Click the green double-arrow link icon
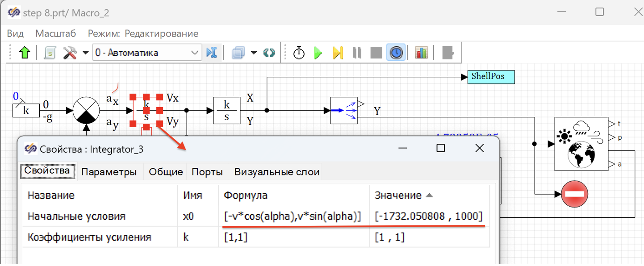 pyautogui.click(x=269, y=53)
